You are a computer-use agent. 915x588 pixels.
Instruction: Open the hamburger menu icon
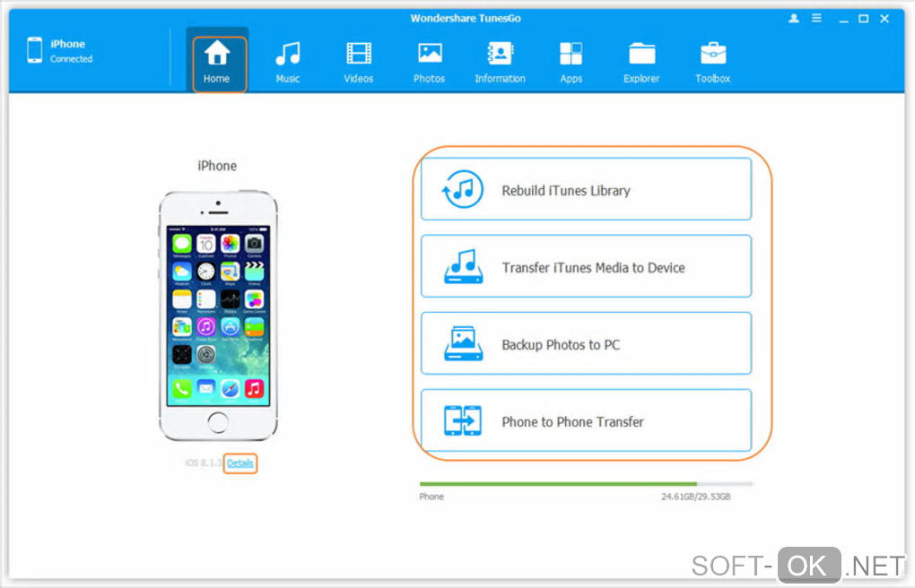(x=816, y=19)
